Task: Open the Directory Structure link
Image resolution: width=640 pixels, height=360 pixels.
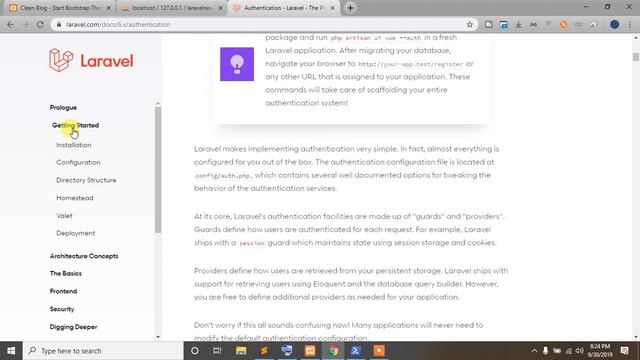Action: (86, 180)
